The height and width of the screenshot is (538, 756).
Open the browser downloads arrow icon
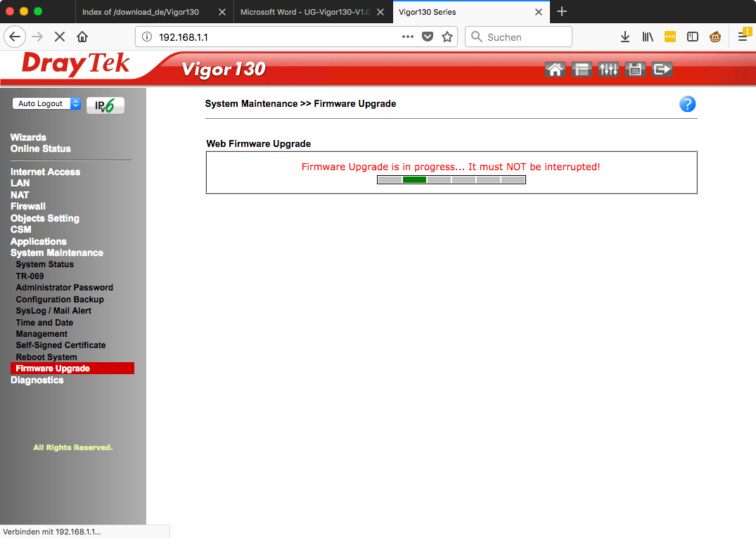tap(625, 37)
